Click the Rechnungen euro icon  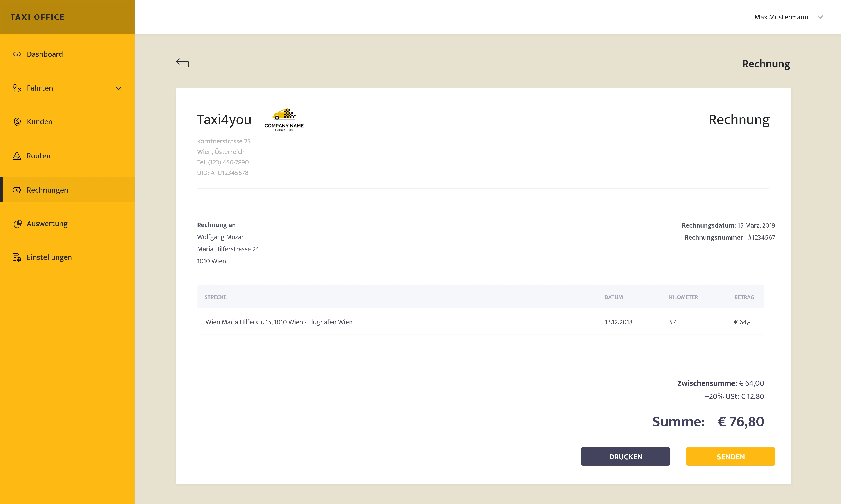[17, 190]
